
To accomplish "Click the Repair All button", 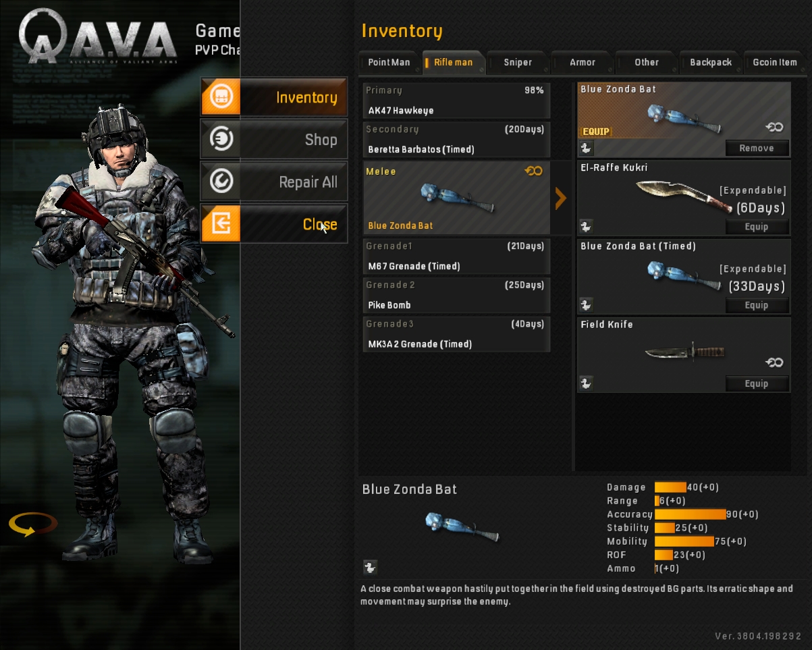I will (x=274, y=182).
